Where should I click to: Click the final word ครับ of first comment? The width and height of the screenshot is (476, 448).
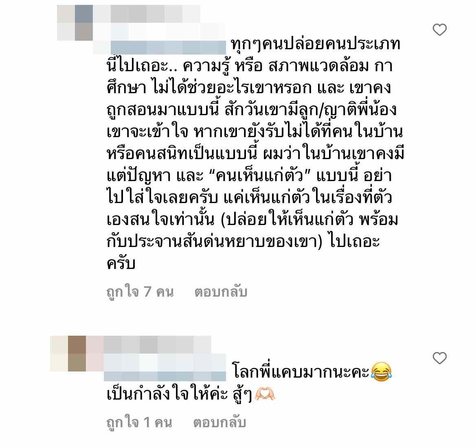[x=121, y=263]
